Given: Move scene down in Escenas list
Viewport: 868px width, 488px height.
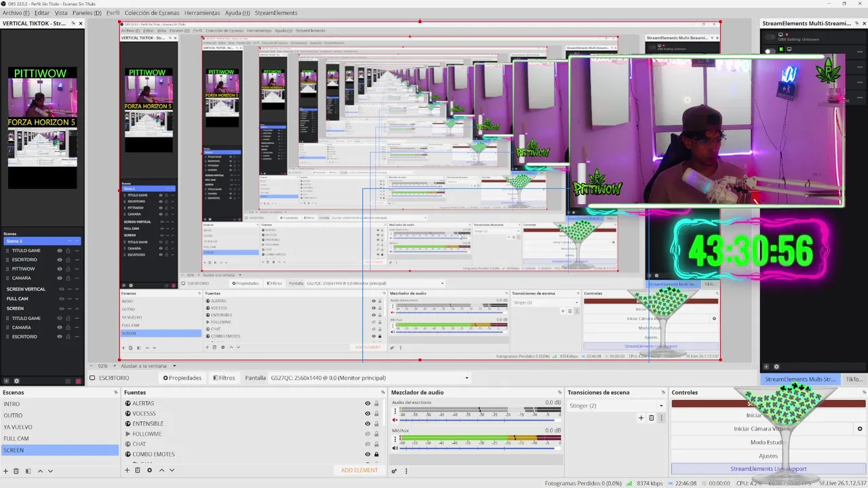Looking at the screenshot, I should click(50, 471).
